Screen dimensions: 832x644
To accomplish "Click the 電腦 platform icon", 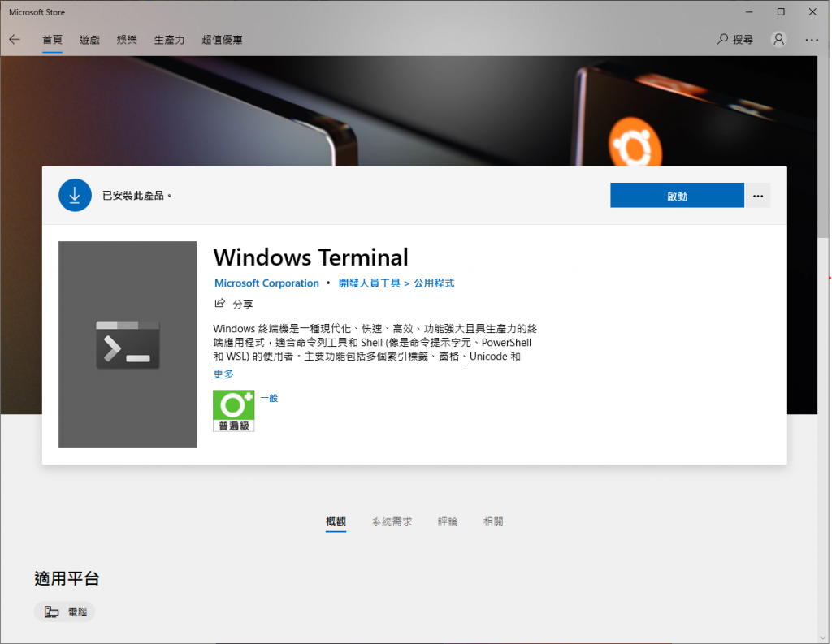I will pyautogui.click(x=51, y=612).
